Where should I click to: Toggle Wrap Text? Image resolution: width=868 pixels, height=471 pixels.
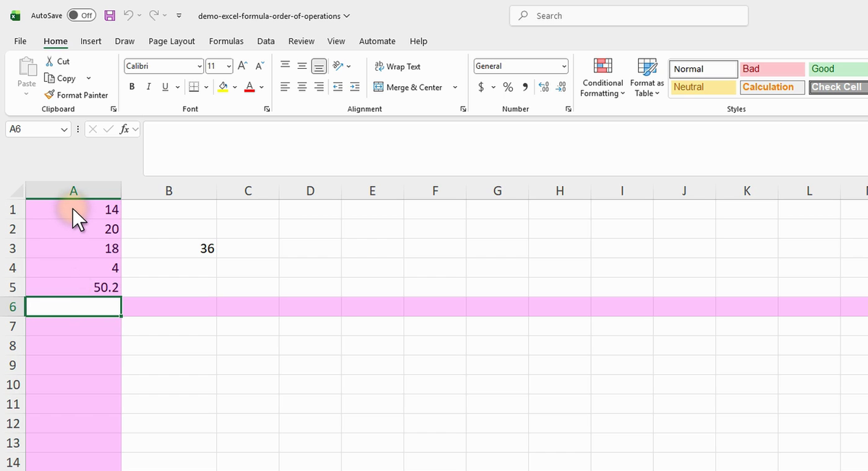point(397,67)
